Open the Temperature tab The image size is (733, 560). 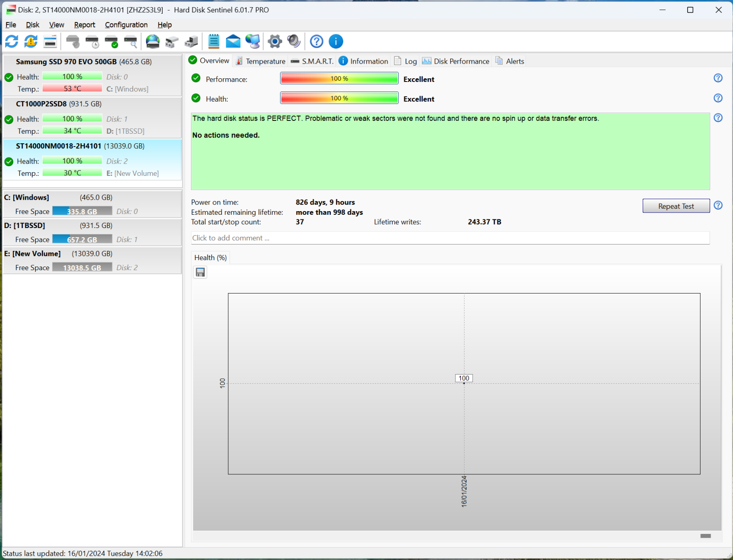260,61
